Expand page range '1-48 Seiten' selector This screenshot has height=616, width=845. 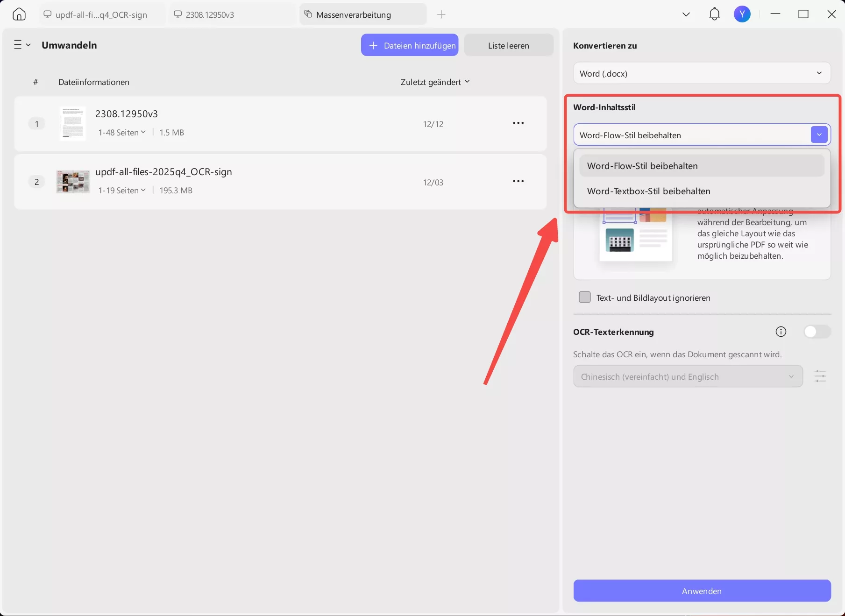coord(122,133)
